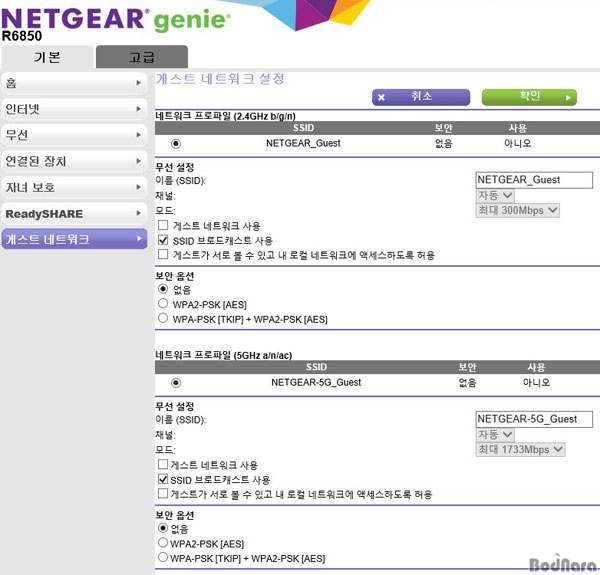Select 5GHz security option 없음

tap(163, 528)
